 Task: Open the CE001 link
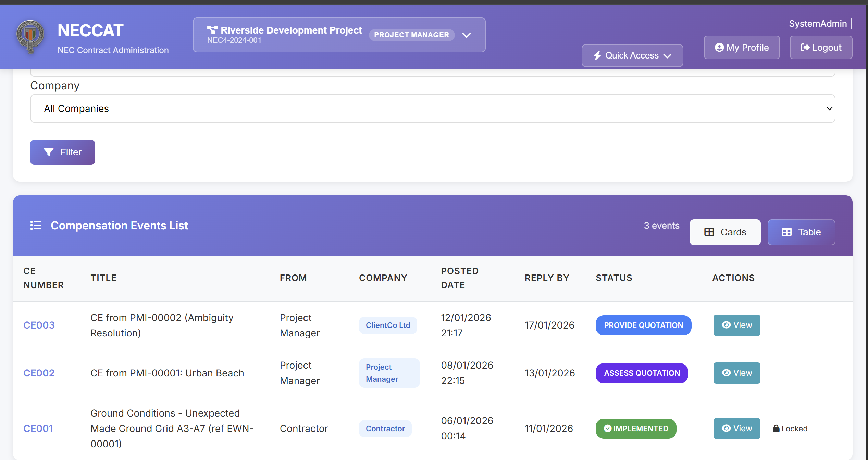click(x=38, y=429)
